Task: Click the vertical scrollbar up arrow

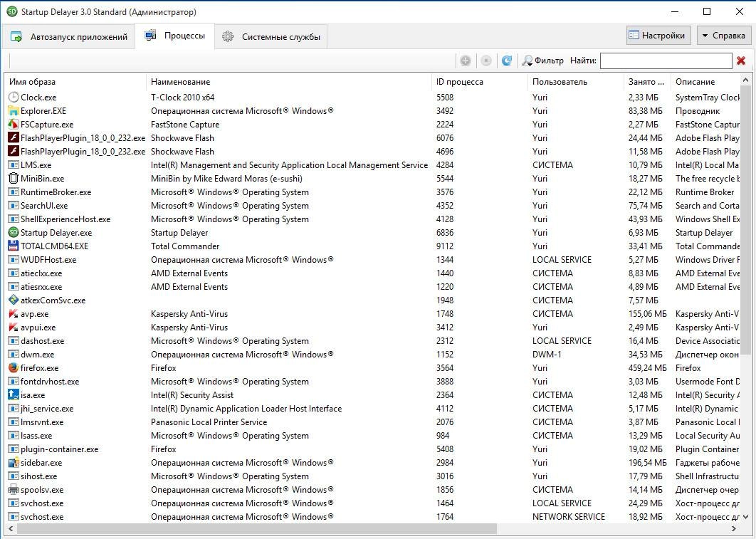Action: 746,80
